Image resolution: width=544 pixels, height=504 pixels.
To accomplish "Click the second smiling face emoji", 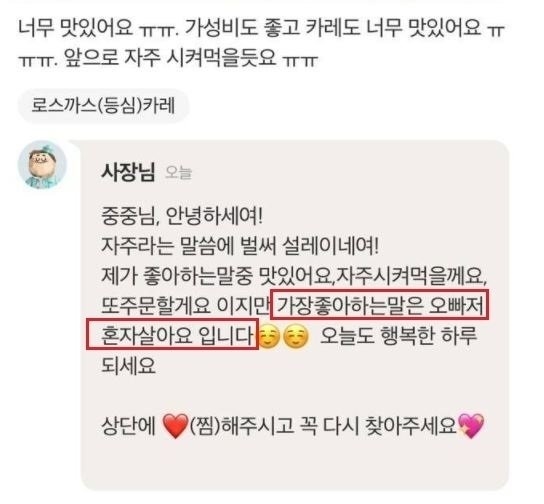I will 296,336.
